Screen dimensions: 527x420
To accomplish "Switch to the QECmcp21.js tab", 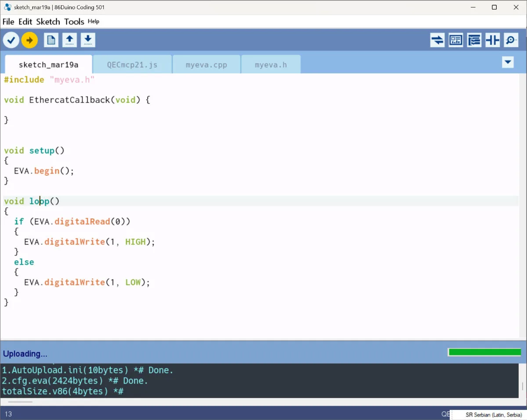I will (132, 65).
